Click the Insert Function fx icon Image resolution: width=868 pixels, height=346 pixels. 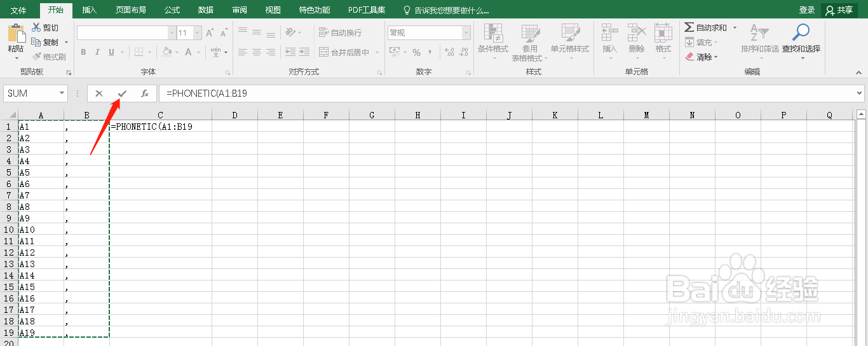tap(145, 93)
